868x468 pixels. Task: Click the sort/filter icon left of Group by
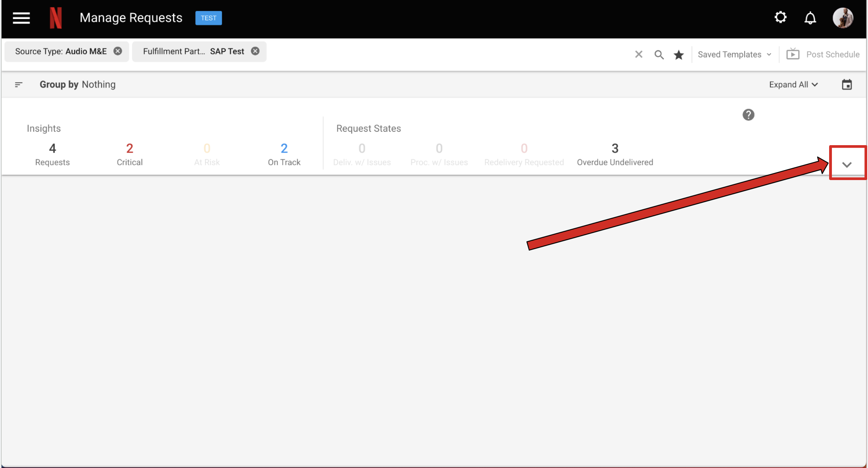pyautogui.click(x=18, y=84)
